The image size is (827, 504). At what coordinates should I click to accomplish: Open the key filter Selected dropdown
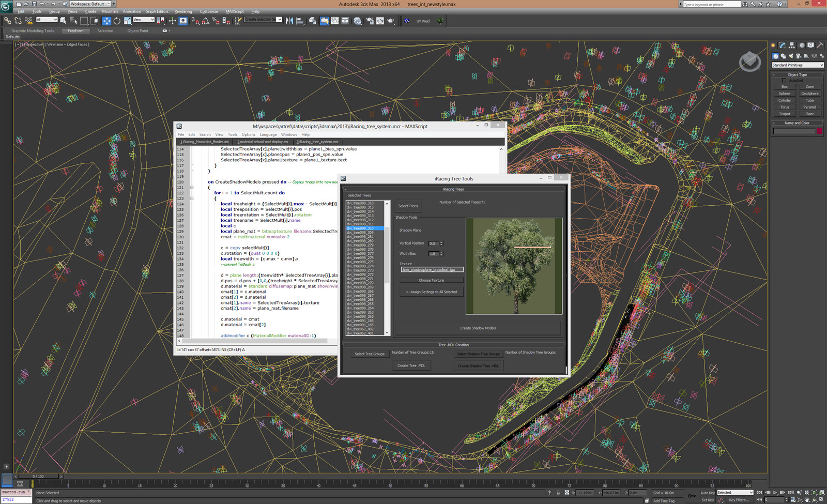coord(736,493)
